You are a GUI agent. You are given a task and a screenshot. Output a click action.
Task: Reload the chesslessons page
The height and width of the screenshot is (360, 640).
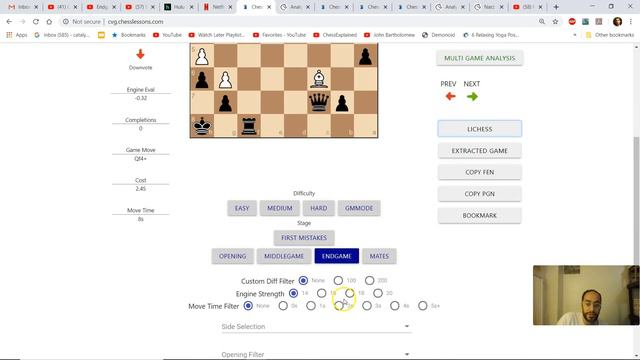click(36, 22)
